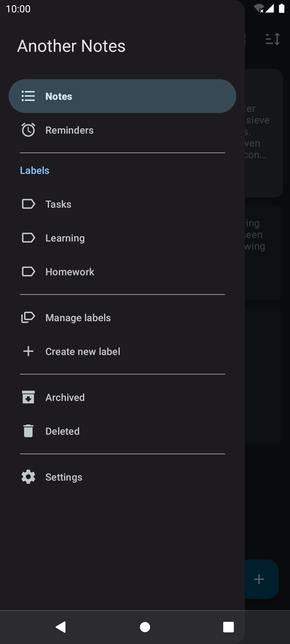Screen dimensions: 290x644
Task: Tap the Notes list icon
Action: click(x=28, y=96)
